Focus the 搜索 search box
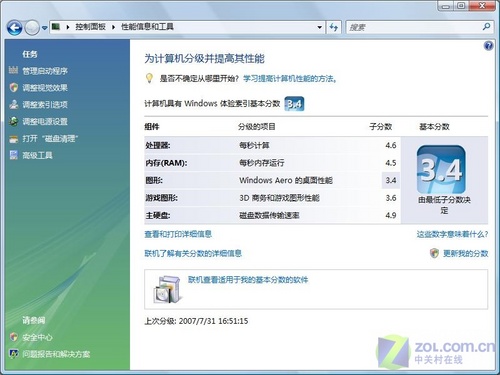Viewport: 500px width, 375px height. 414,27
